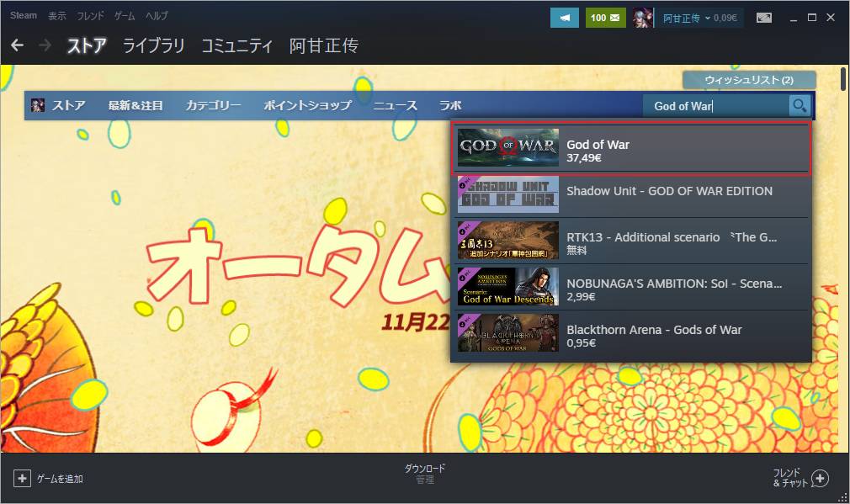Open the フレンド menu
The image size is (850, 504).
[x=90, y=16]
